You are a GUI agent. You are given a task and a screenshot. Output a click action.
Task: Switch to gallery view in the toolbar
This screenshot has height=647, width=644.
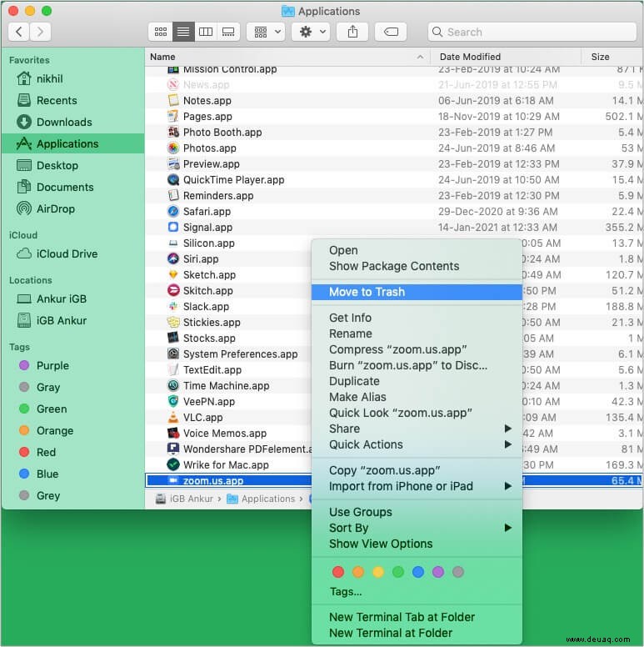228,32
